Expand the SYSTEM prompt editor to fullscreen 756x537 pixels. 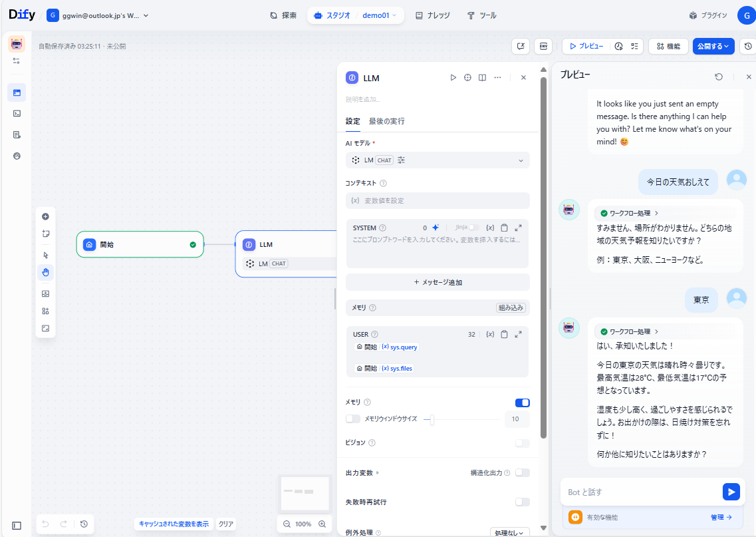[519, 228]
